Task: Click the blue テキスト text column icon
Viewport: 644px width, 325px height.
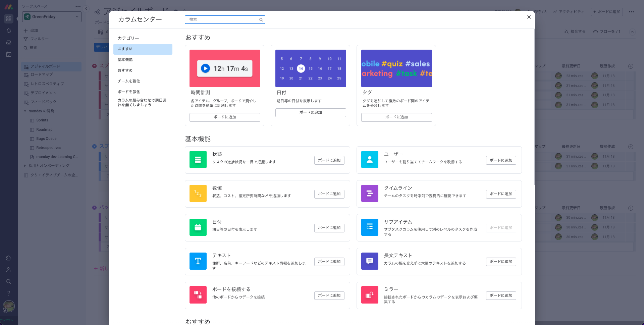Action: click(x=198, y=261)
